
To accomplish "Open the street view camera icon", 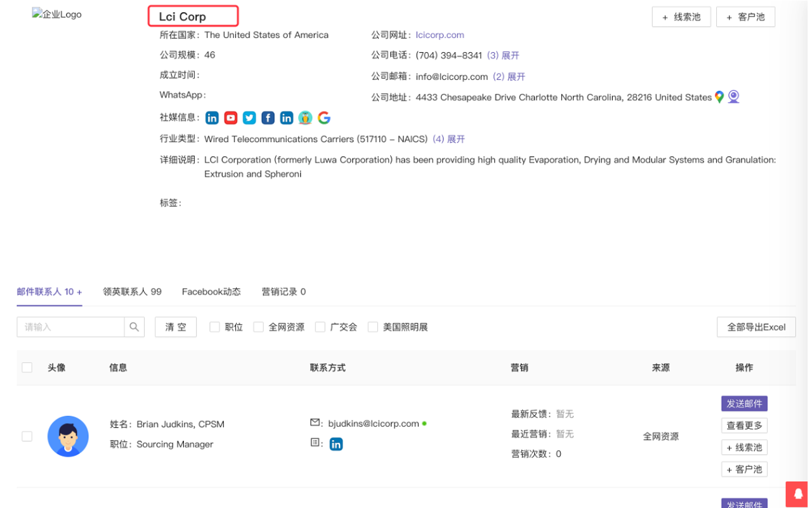I will 734,97.
